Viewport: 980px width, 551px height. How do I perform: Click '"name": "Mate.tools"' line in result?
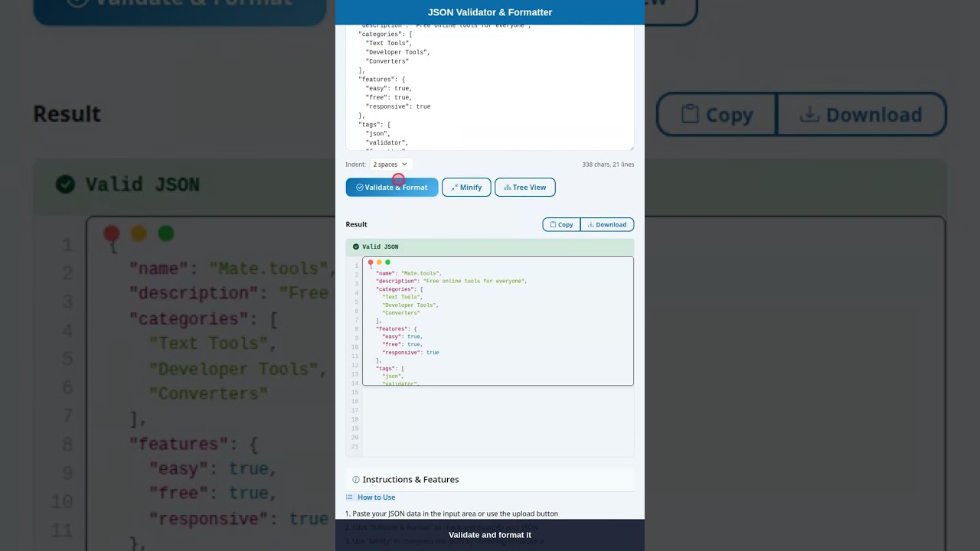pyautogui.click(x=408, y=273)
